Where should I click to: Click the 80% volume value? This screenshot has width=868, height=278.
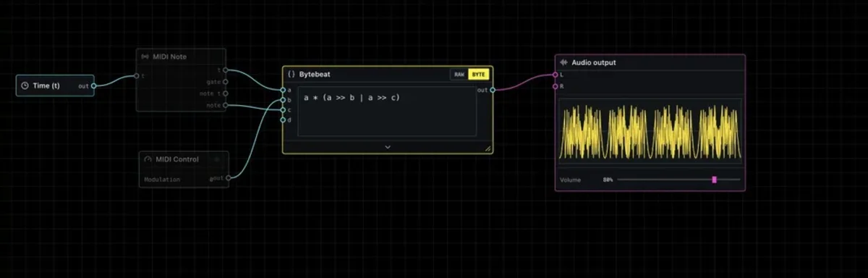click(x=608, y=180)
